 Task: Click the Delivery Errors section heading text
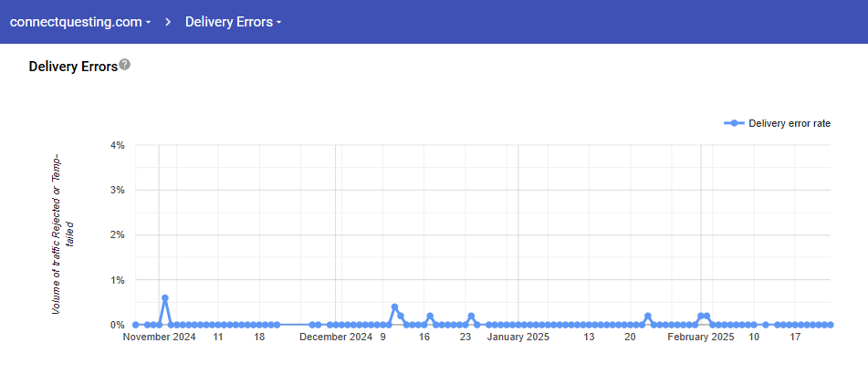[x=73, y=66]
